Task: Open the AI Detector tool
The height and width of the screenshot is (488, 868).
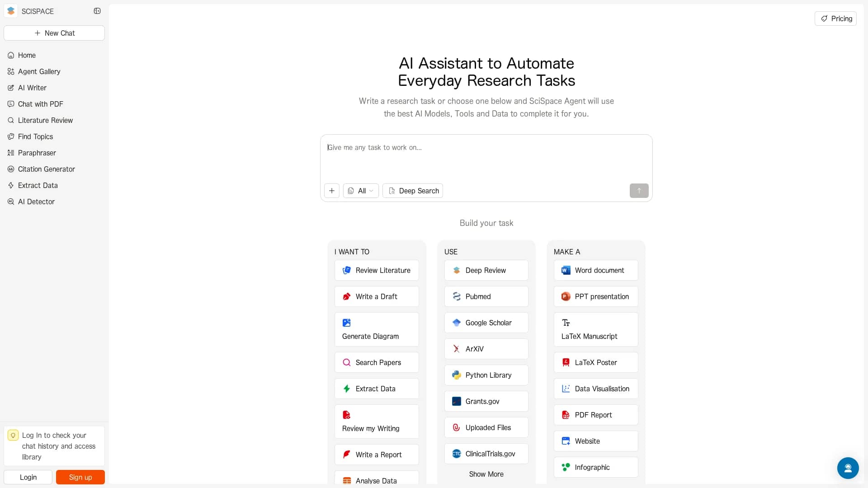Action: 54,202
